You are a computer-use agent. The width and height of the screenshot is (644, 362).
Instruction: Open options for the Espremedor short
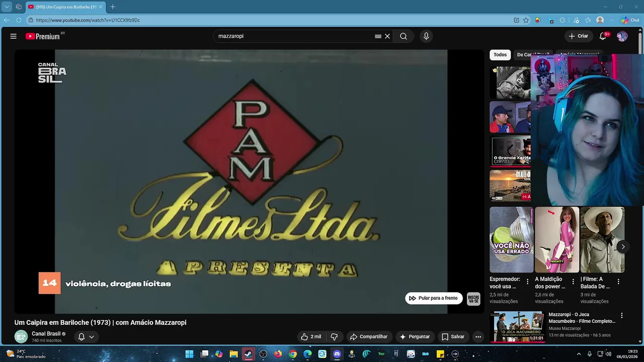tap(527, 282)
